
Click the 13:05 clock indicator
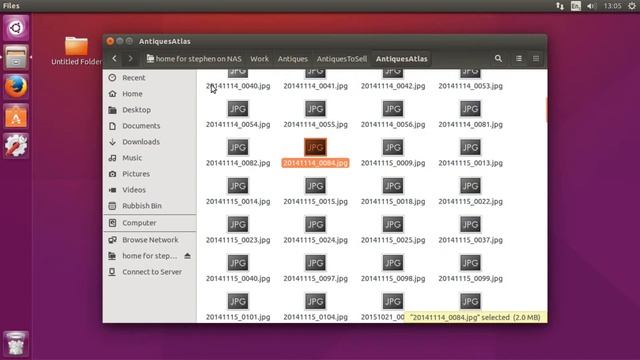pos(612,6)
